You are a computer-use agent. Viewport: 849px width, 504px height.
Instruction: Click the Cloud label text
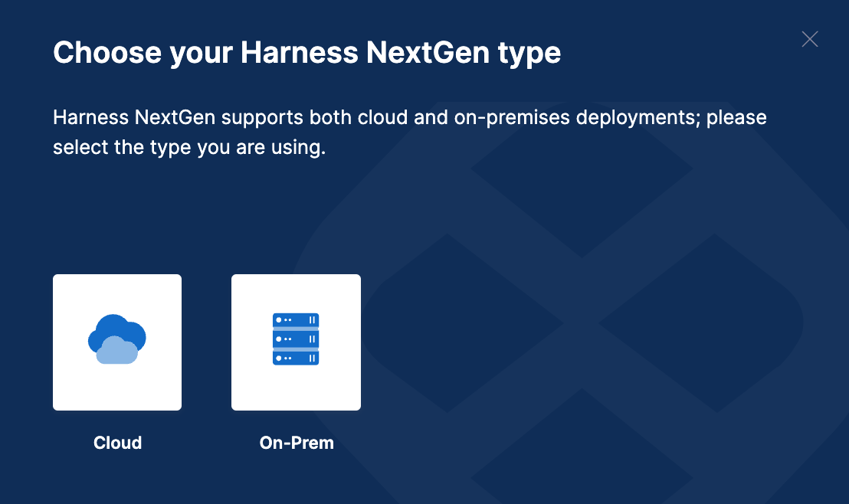point(116,443)
